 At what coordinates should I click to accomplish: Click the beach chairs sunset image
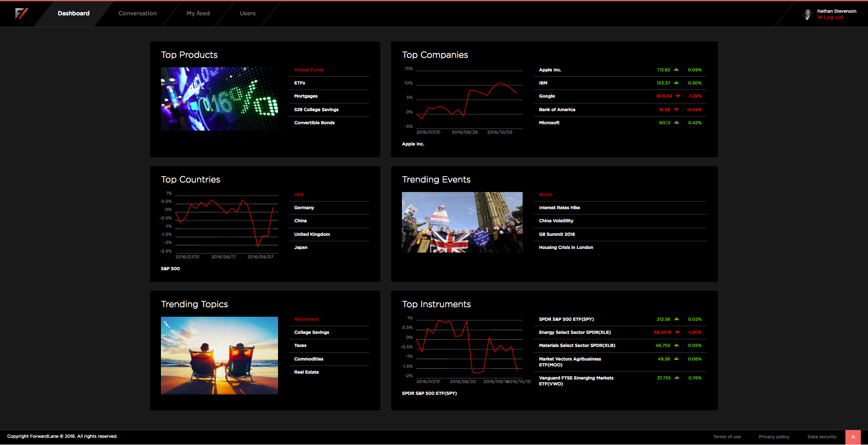pyautogui.click(x=219, y=356)
